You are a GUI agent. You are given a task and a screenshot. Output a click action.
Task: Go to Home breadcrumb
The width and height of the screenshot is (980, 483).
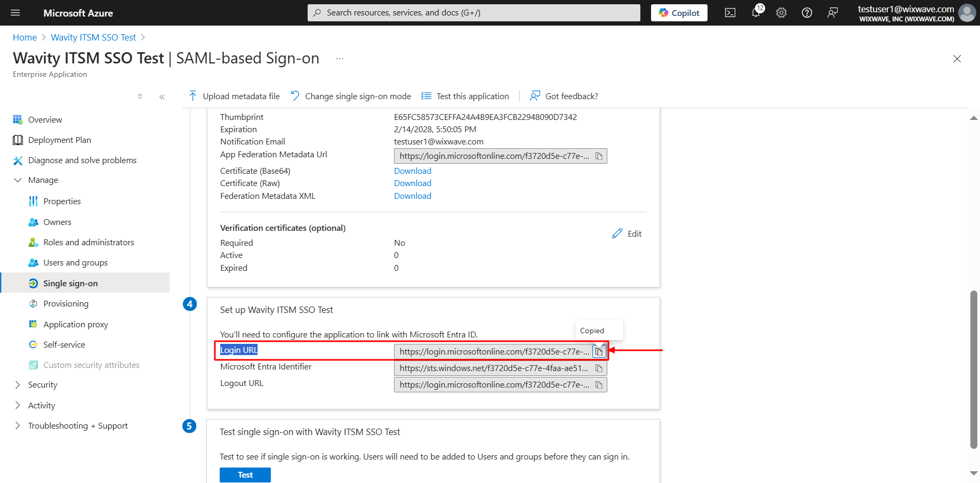25,37
